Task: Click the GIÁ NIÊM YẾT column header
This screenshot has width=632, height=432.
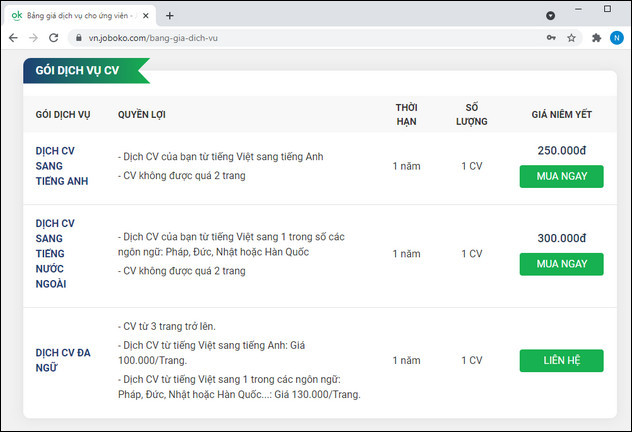Action: [x=561, y=114]
